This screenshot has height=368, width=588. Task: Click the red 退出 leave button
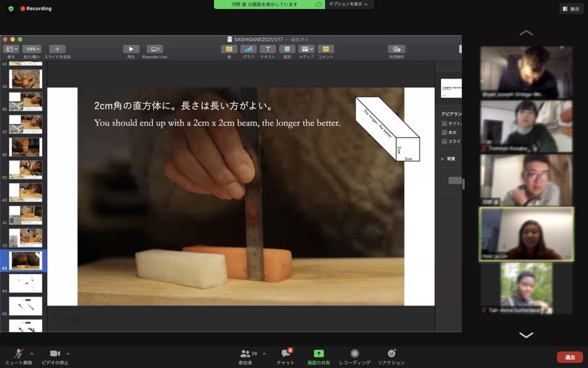pyautogui.click(x=569, y=357)
